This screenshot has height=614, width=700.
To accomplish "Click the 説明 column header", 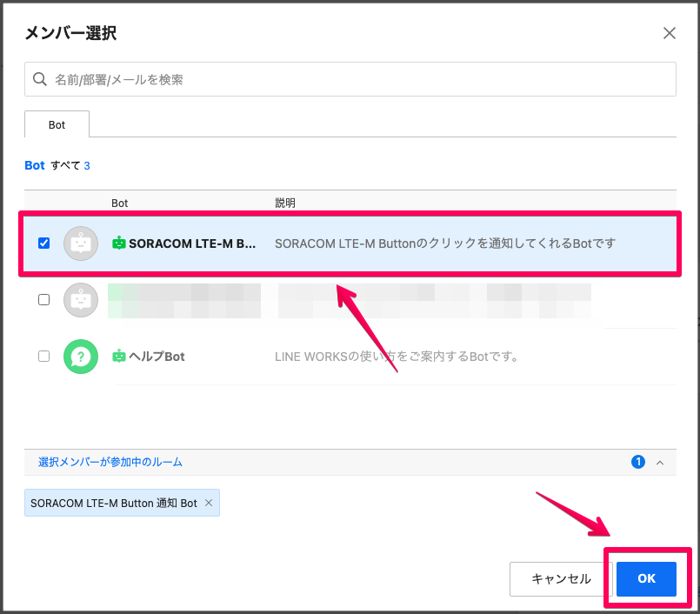I will (x=285, y=204).
